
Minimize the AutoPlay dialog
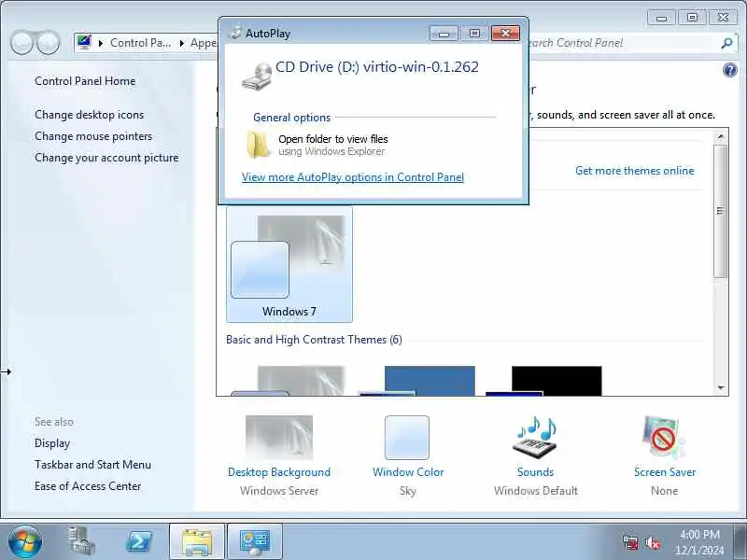pyautogui.click(x=444, y=34)
